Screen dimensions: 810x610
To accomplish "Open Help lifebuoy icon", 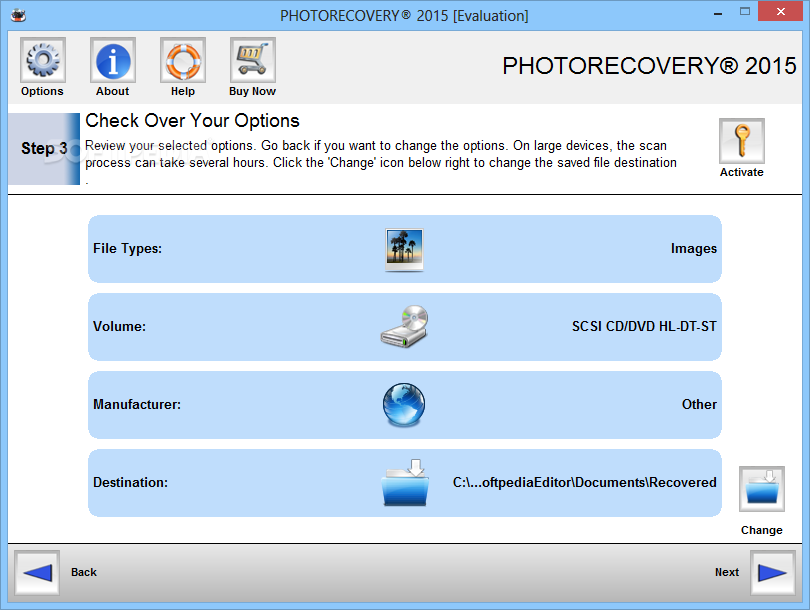I will pos(183,60).
